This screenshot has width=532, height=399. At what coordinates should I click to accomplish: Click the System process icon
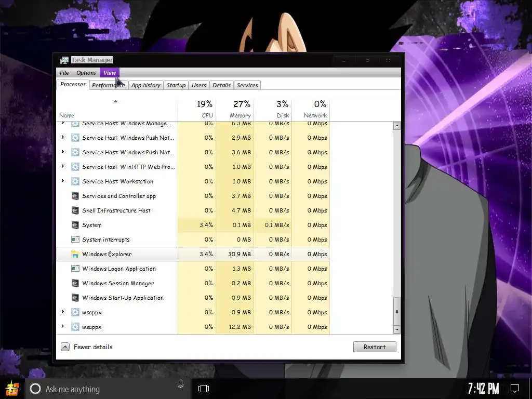[x=75, y=225]
